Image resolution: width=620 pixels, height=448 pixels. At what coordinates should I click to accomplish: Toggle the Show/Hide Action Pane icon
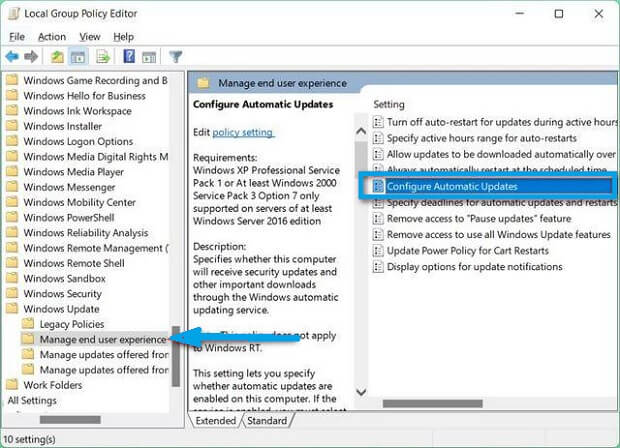coord(149,57)
